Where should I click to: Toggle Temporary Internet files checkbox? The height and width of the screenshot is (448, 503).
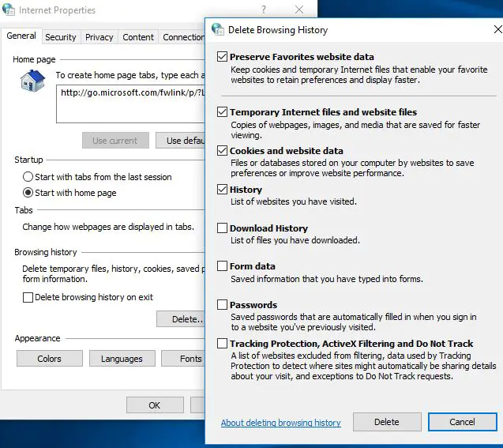222,112
